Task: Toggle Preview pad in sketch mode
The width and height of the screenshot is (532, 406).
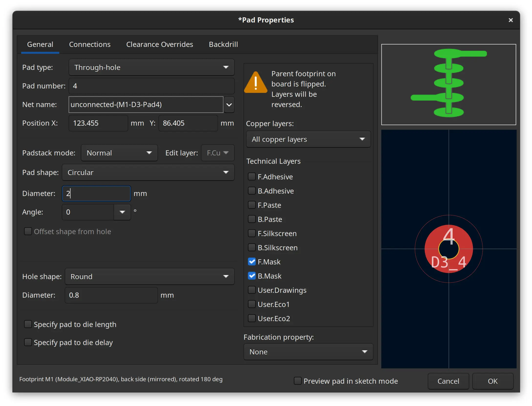Action: [x=297, y=381]
